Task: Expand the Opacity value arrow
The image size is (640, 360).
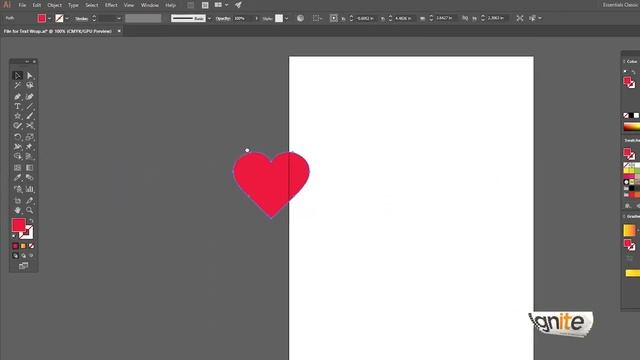Action: coord(256,18)
